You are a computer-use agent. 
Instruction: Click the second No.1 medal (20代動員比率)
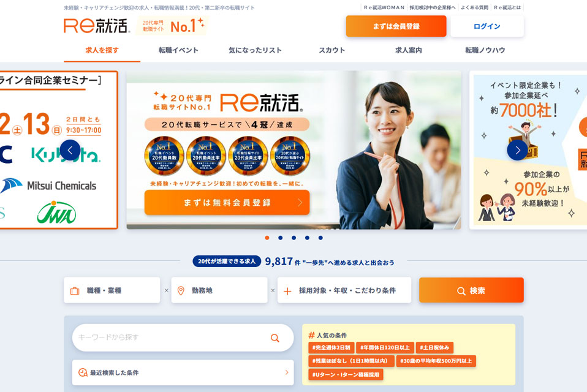click(206, 156)
